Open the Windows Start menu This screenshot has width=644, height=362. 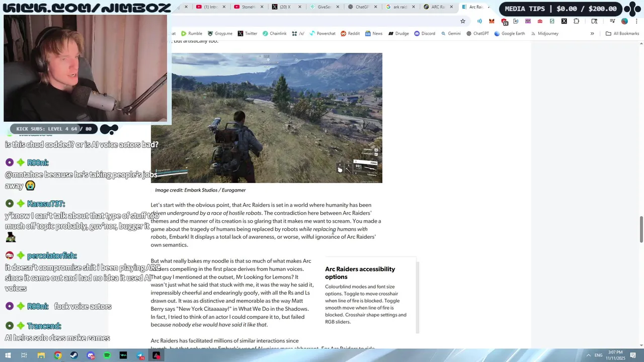point(8,355)
